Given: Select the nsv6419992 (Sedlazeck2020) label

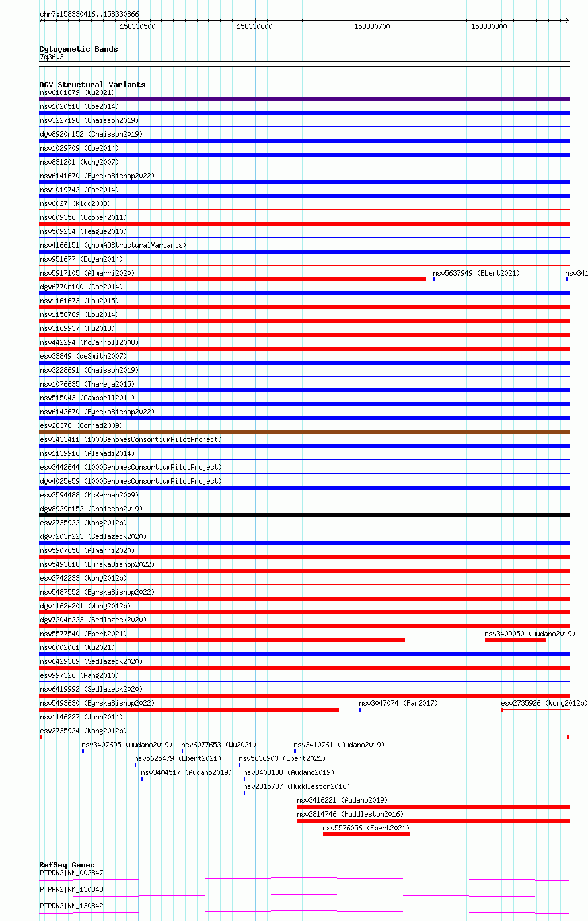Looking at the screenshot, I should 91,689.
